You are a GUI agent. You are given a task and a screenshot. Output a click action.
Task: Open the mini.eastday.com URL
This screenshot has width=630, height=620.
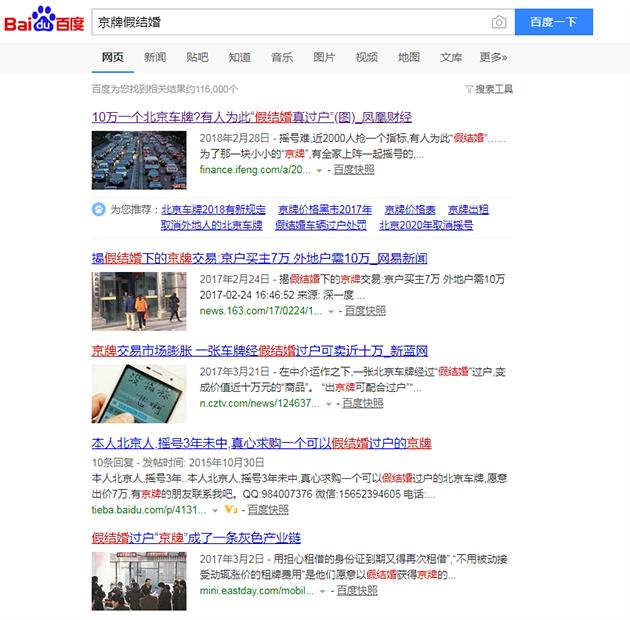click(x=257, y=591)
